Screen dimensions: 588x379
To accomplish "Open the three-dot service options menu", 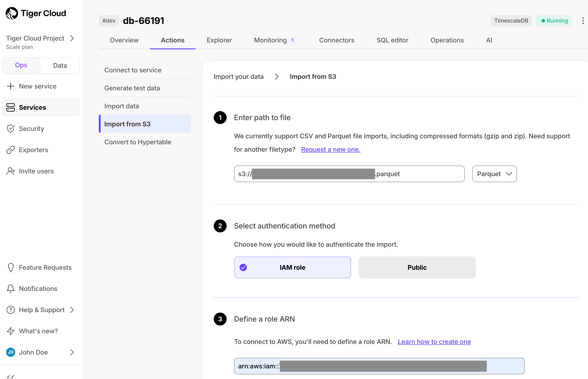I will coord(583,21).
